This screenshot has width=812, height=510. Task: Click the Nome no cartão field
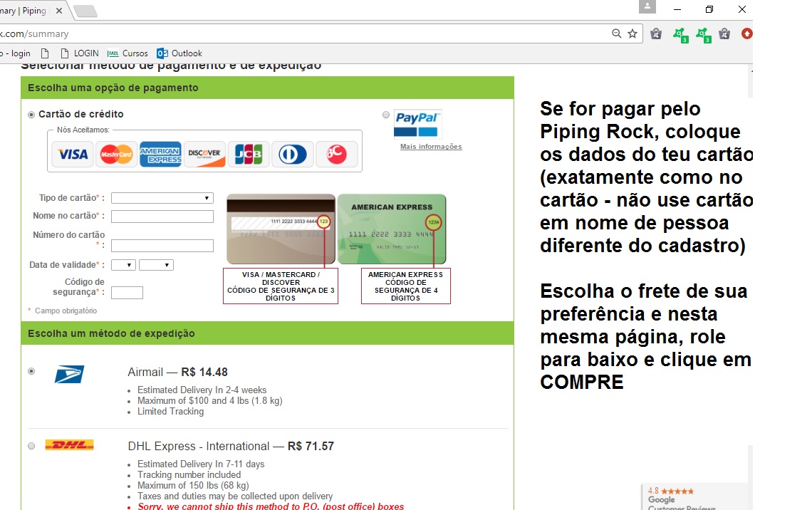click(x=162, y=217)
